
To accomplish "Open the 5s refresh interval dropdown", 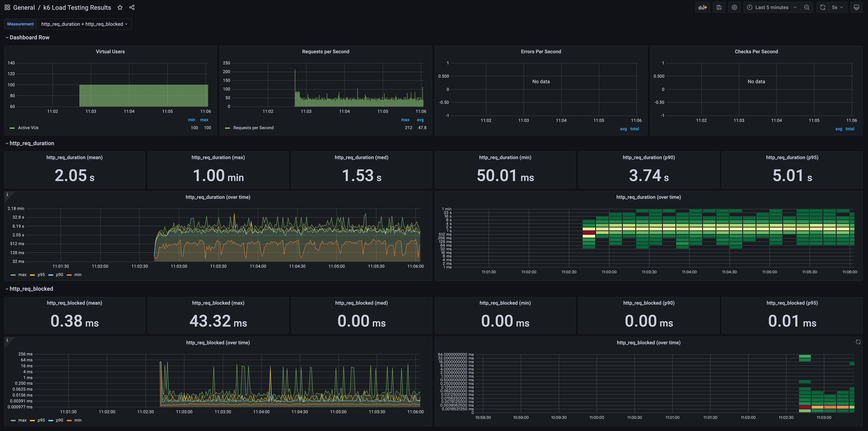I will click(x=837, y=7).
